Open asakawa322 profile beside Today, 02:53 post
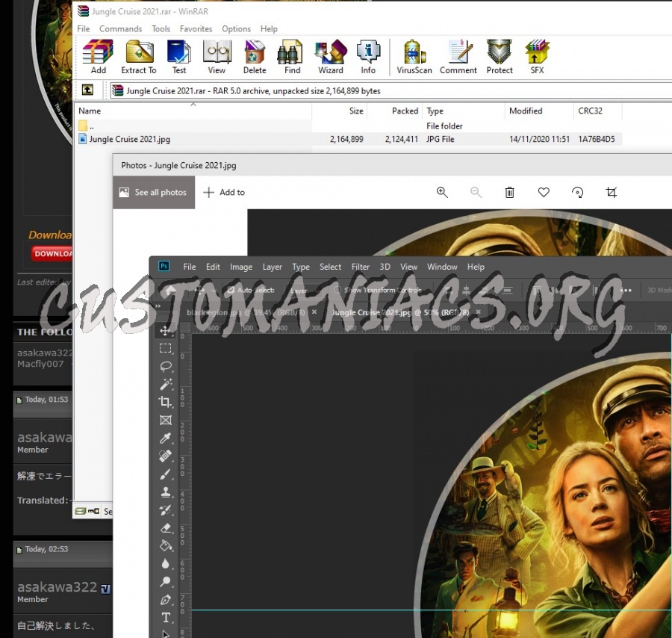The height and width of the screenshot is (638, 672). click(x=57, y=587)
